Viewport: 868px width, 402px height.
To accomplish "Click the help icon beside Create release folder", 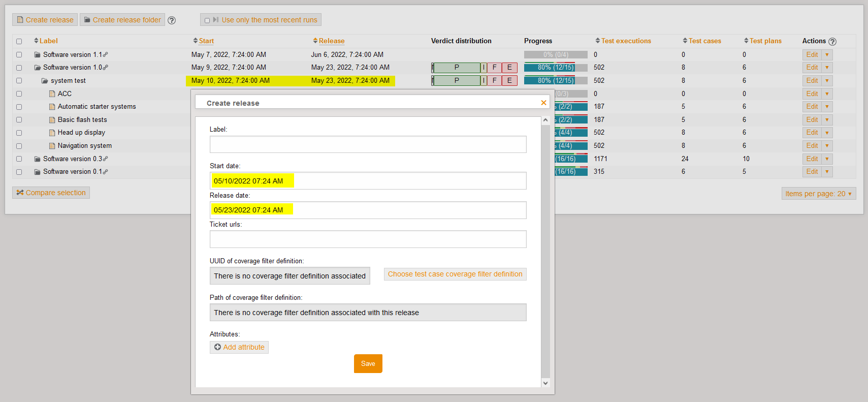I will [172, 20].
